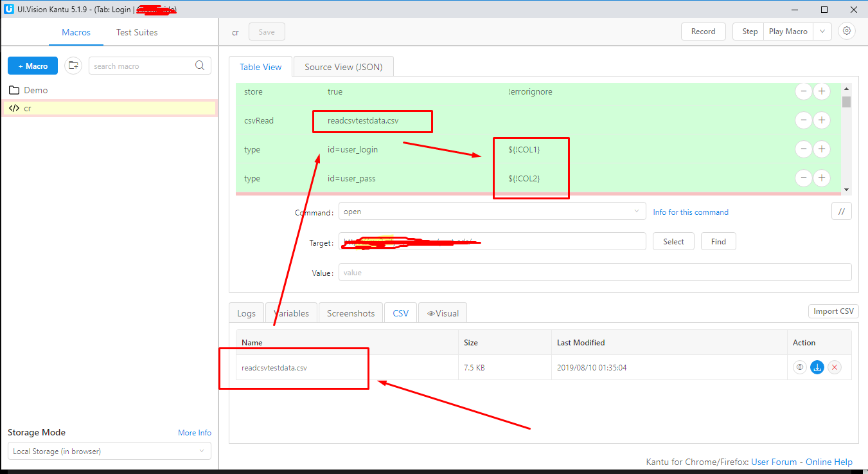Click the 7.5 KB size value
Screen dimensions: 868x474
click(x=474, y=368)
